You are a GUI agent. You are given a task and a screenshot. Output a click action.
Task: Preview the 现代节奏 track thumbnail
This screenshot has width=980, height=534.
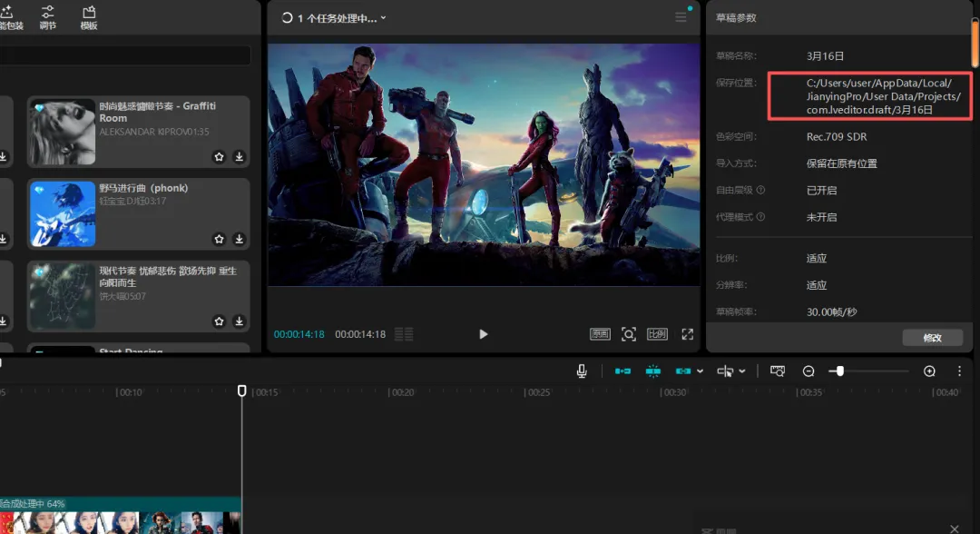point(63,296)
